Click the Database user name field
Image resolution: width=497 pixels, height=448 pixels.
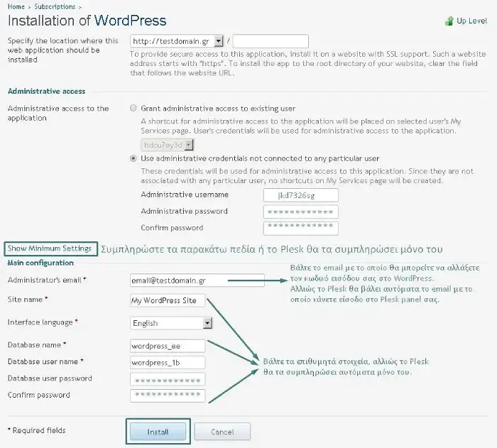pyautogui.click(x=168, y=362)
